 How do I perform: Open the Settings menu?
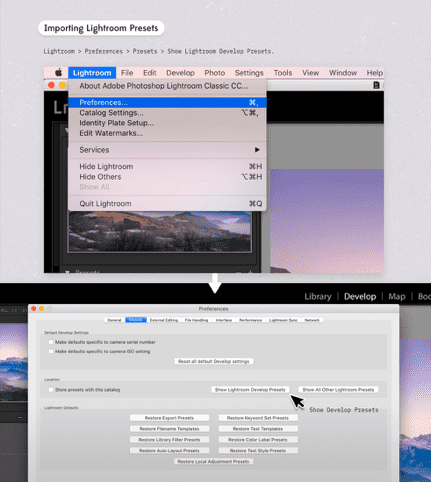click(249, 73)
